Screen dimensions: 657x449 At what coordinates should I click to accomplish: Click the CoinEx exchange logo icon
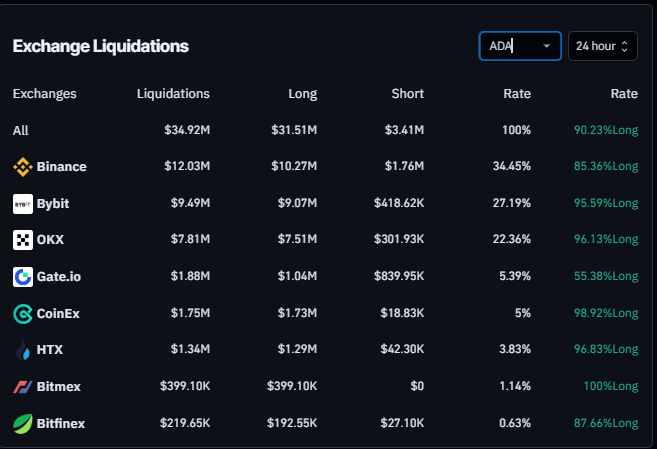pyautogui.click(x=22, y=314)
